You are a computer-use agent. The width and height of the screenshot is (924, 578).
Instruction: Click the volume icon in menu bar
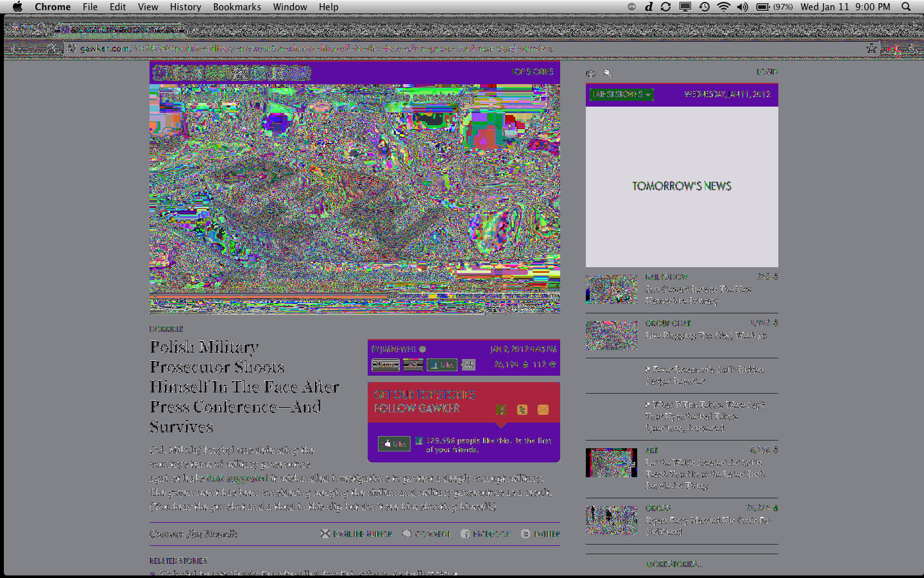coord(742,6)
